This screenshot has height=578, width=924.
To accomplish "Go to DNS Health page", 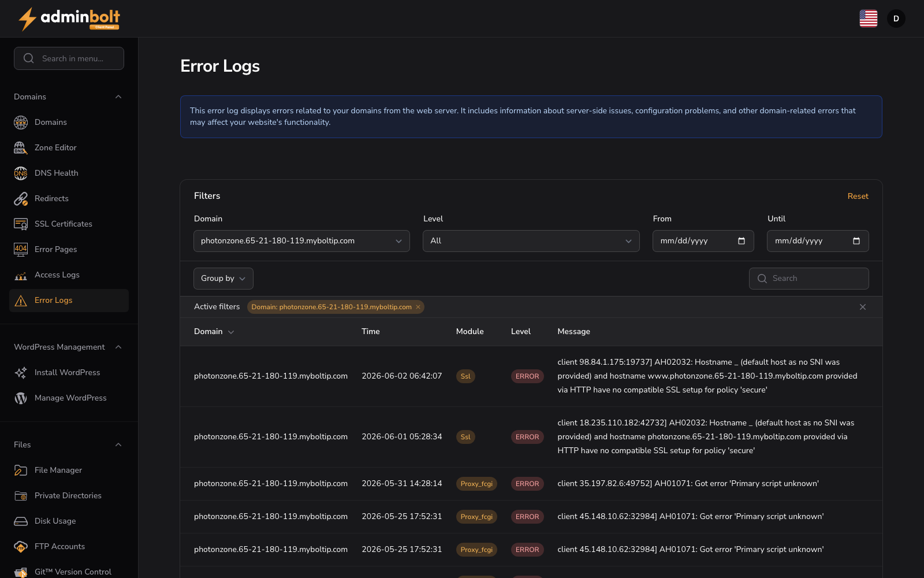I will 69,173.
